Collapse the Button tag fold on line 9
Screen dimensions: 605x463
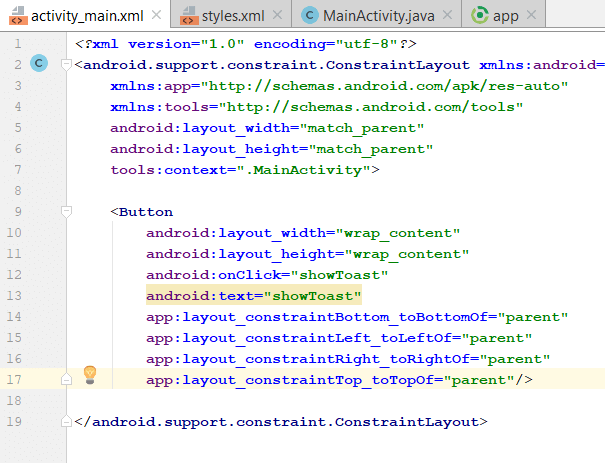click(x=66, y=211)
